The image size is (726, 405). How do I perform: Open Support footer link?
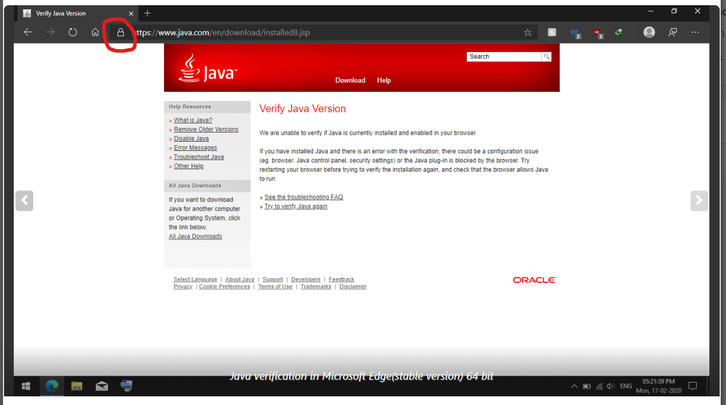[x=273, y=280]
